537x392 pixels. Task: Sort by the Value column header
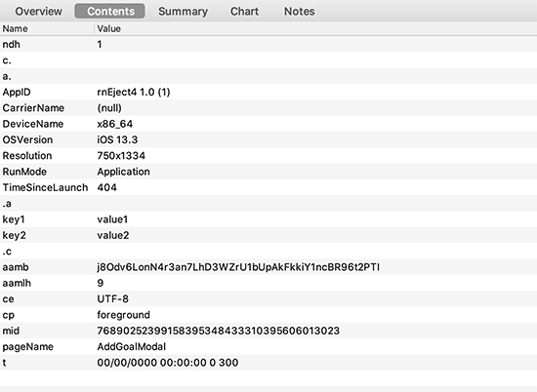[315, 28]
